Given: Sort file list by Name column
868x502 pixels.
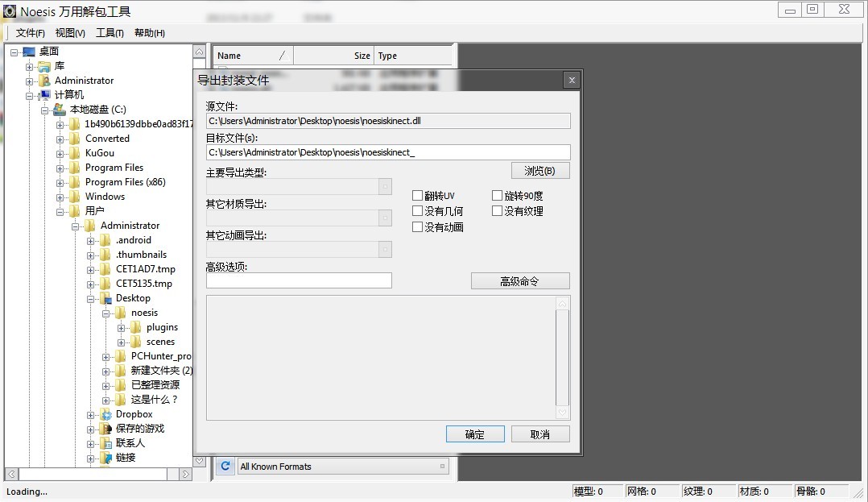Looking at the screenshot, I should coord(253,56).
